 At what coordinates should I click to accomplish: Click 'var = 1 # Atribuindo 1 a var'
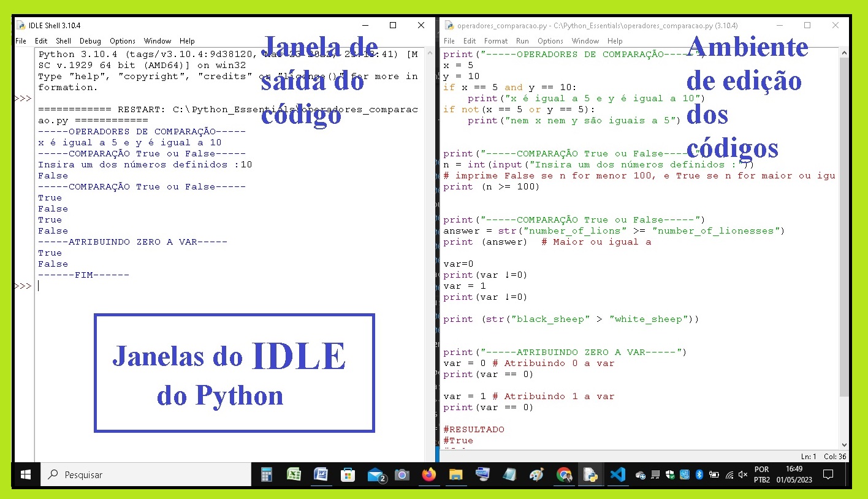tap(529, 396)
